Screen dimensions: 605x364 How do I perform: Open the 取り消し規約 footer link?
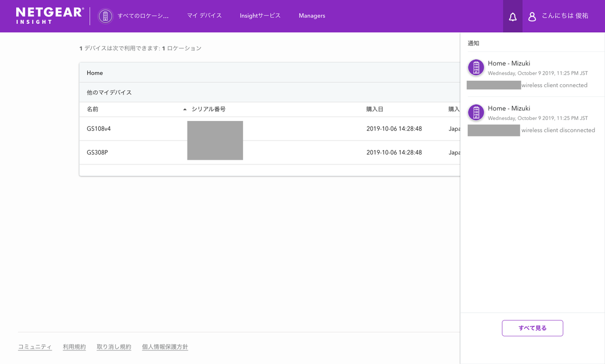[114, 347]
